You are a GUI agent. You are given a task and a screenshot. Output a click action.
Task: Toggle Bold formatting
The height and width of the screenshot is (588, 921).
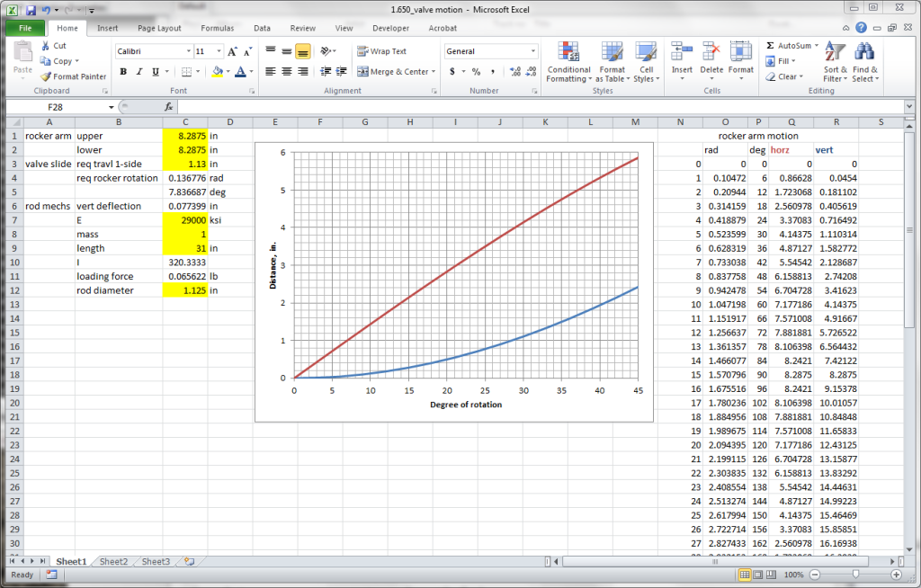[x=123, y=72]
